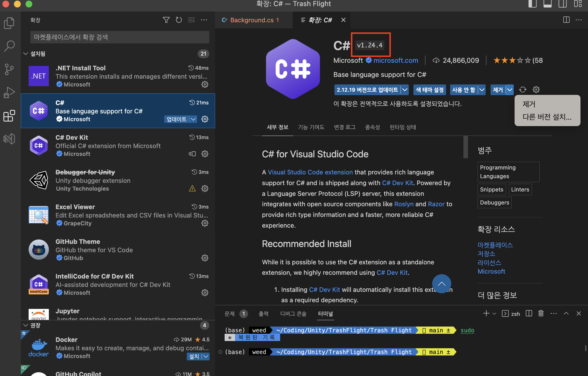Clear extension search results icon
588x376 pixels.
pos(191,20)
